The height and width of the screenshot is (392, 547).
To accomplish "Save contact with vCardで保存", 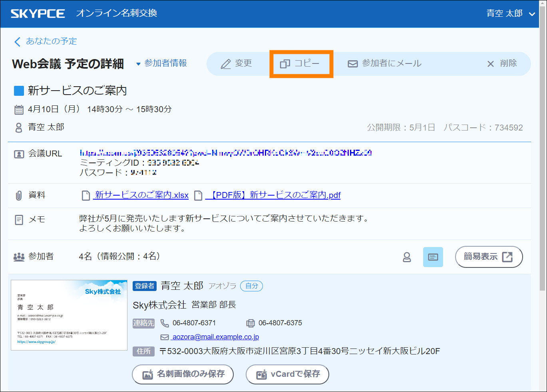I will point(287,374).
